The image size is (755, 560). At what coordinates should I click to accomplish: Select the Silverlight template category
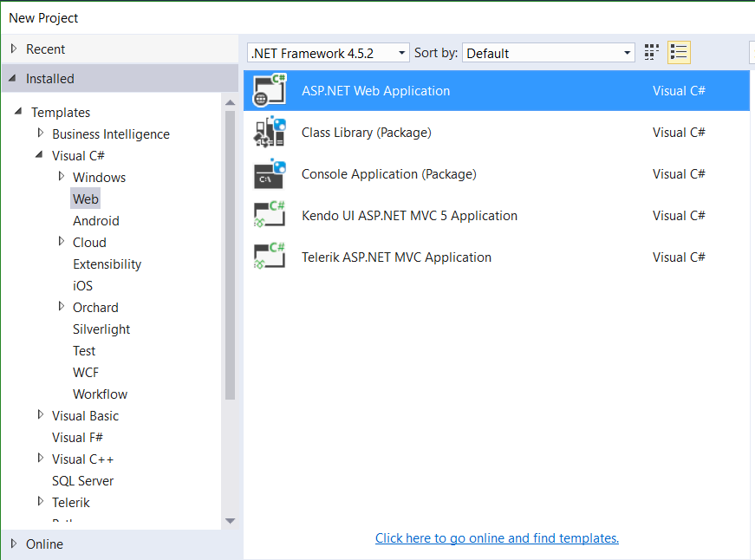pyautogui.click(x=101, y=329)
